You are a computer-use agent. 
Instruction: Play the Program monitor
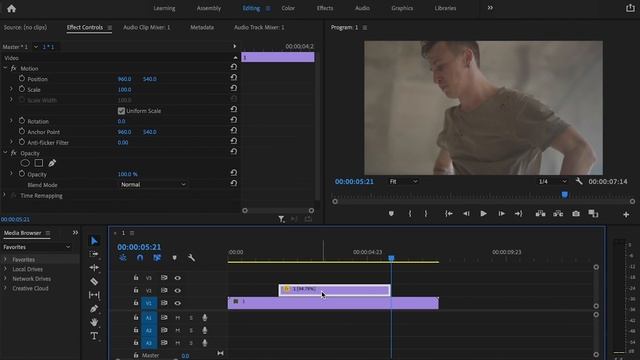tap(483, 213)
